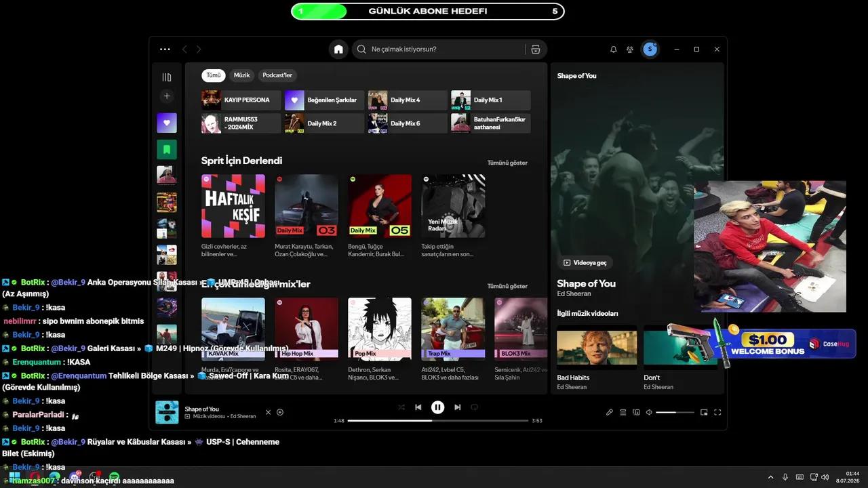Open the browse icon in search bar

click(x=536, y=49)
